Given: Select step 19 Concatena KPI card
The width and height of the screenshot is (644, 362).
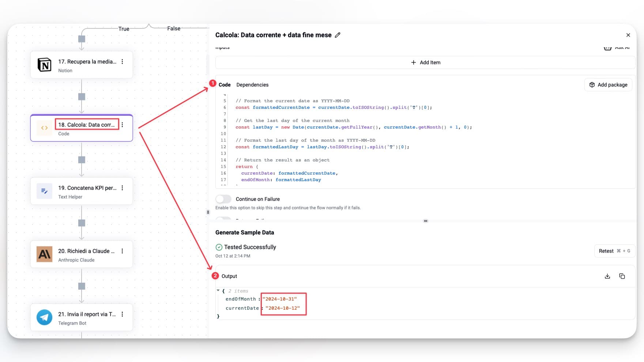Looking at the screenshot, I should (82, 191).
